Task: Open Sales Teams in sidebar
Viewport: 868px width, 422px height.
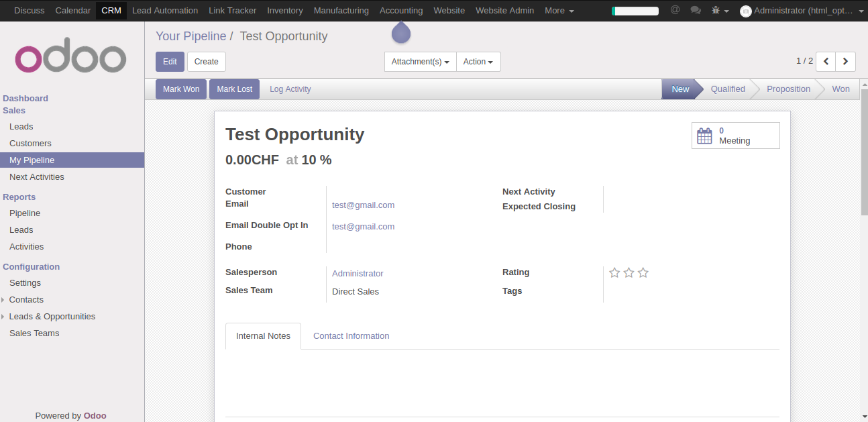Action: [x=34, y=333]
